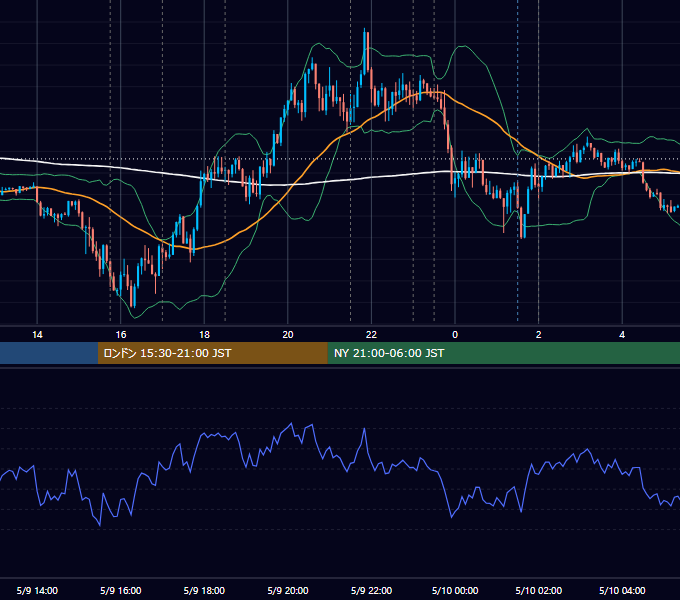Click the 22 hour label on price chart

tap(371, 335)
